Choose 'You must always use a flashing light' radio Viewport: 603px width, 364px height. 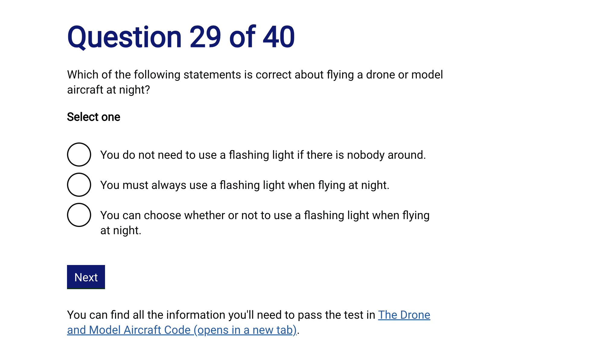79,185
